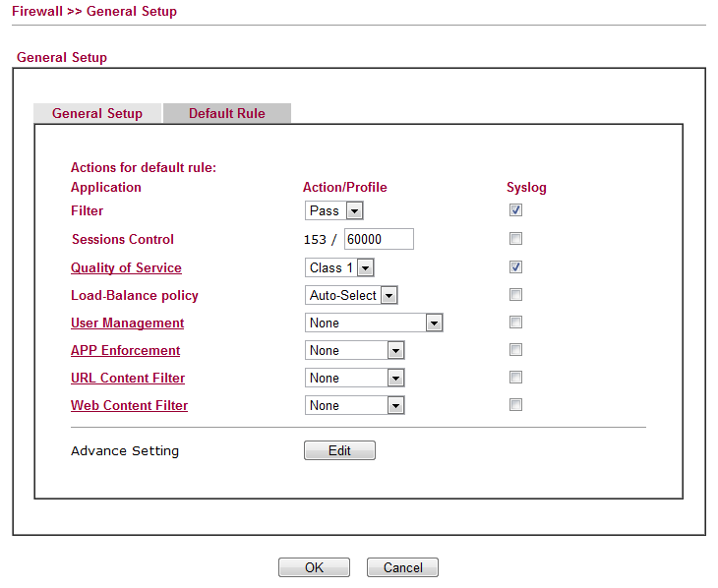Expand the Web Content Filter dropdown

[354, 405]
